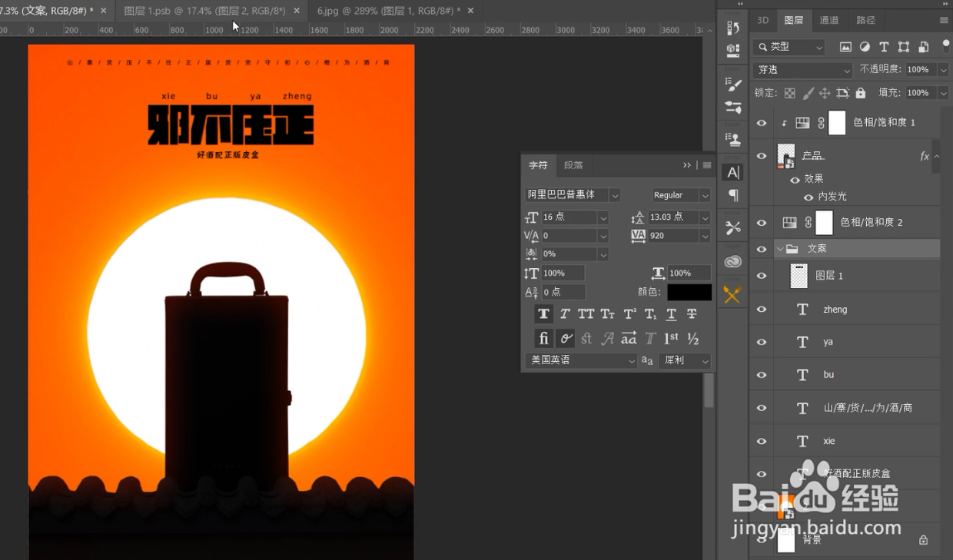Click the font size field showing 16 点
The height and width of the screenshot is (560, 953).
click(568, 217)
